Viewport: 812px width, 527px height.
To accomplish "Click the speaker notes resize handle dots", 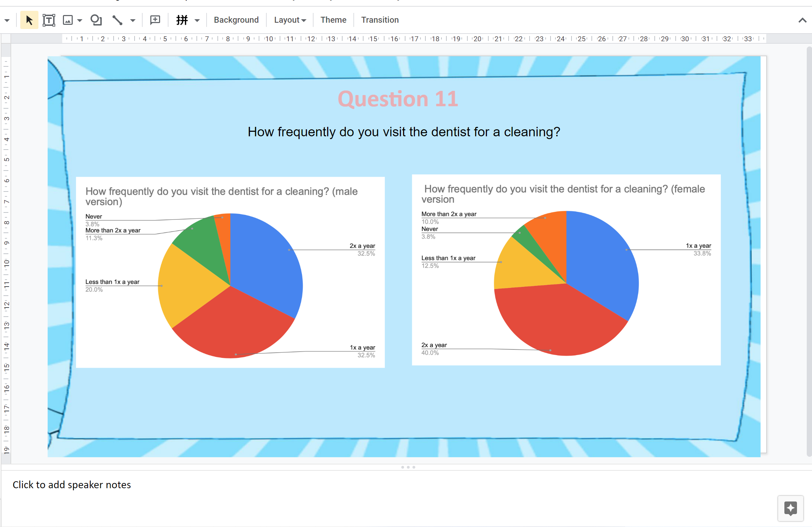I will point(408,467).
